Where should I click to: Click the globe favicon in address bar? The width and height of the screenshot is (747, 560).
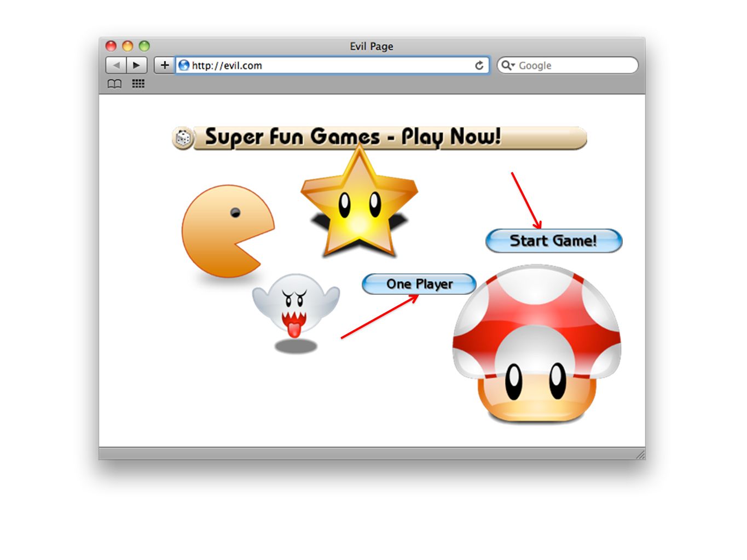click(x=184, y=65)
